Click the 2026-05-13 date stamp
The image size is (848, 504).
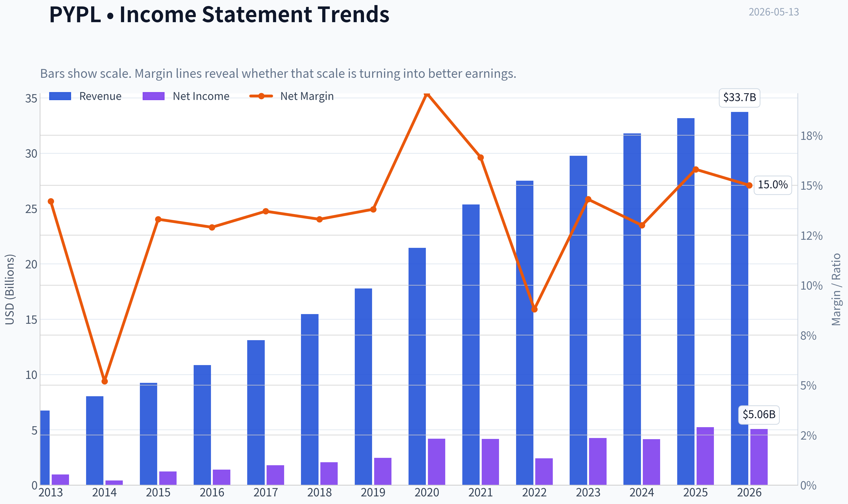point(774,12)
